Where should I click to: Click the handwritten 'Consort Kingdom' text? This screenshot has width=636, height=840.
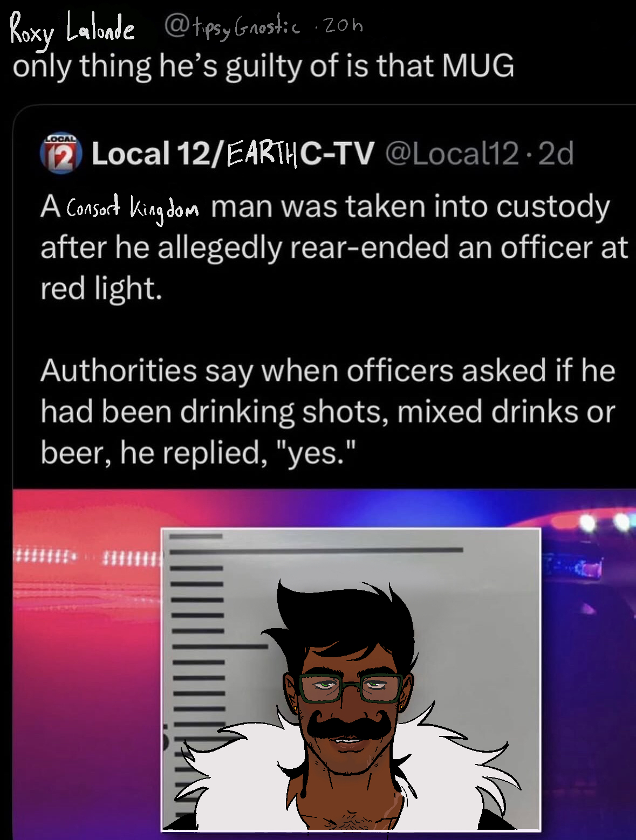pyautogui.click(x=133, y=209)
